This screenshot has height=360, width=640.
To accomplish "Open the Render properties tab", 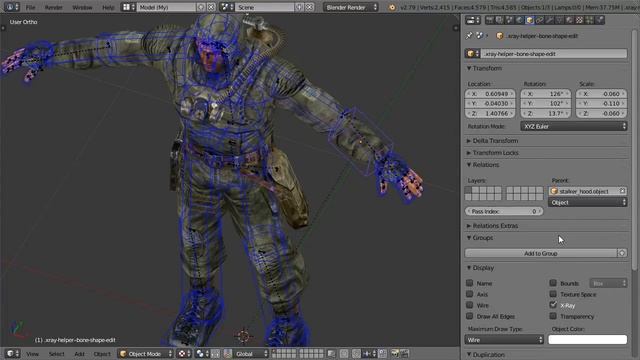I will click(x=489, y=20).
